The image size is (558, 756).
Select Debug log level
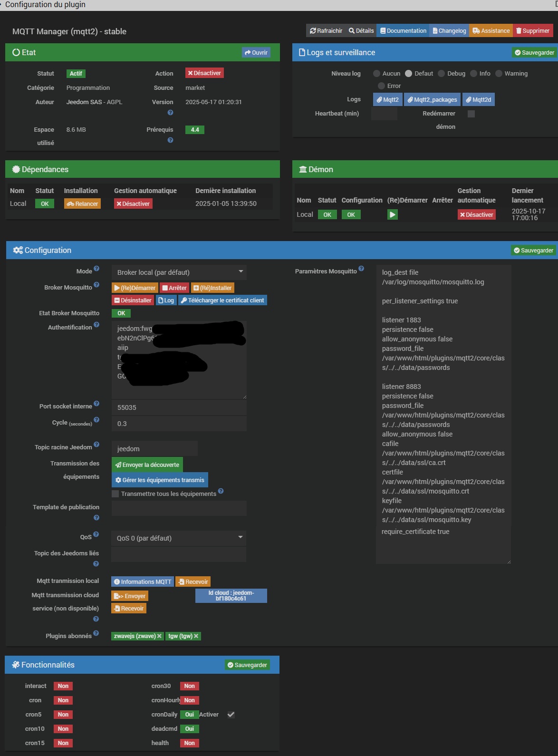(x=441, y=74)
